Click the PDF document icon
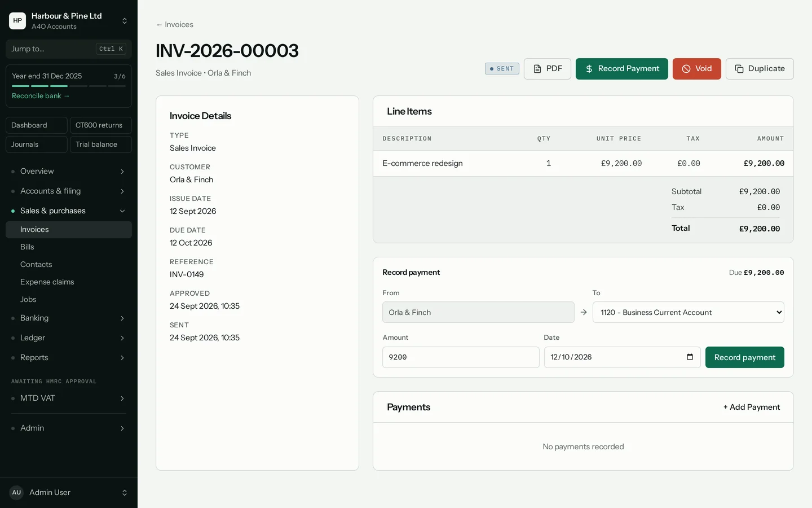812x508 pixels. click(x=537, y=69)
